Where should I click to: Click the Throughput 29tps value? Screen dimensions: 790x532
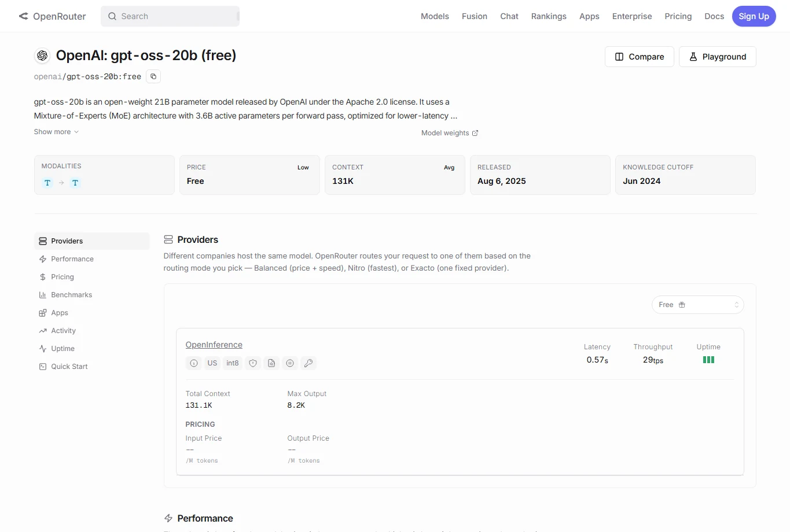[x=653, y=360]
